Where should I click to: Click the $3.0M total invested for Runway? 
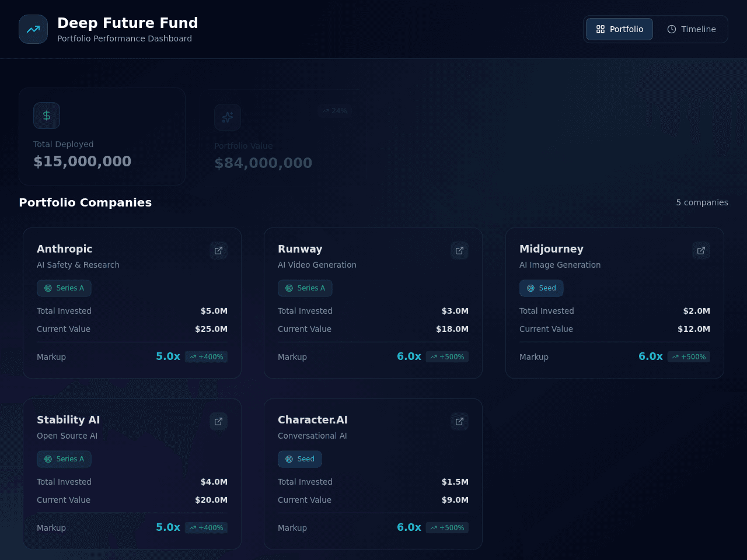point(455,311)
